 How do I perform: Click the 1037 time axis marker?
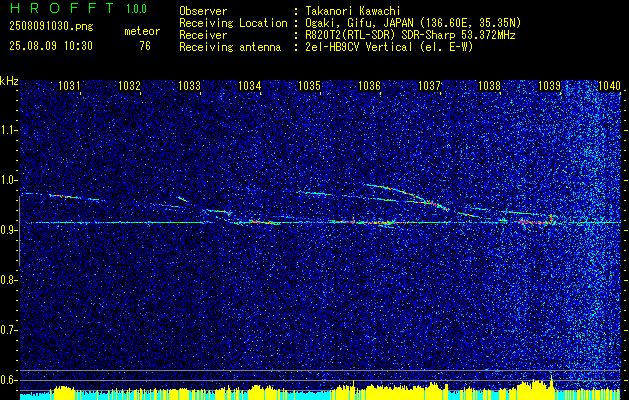(x=429, y=85)
